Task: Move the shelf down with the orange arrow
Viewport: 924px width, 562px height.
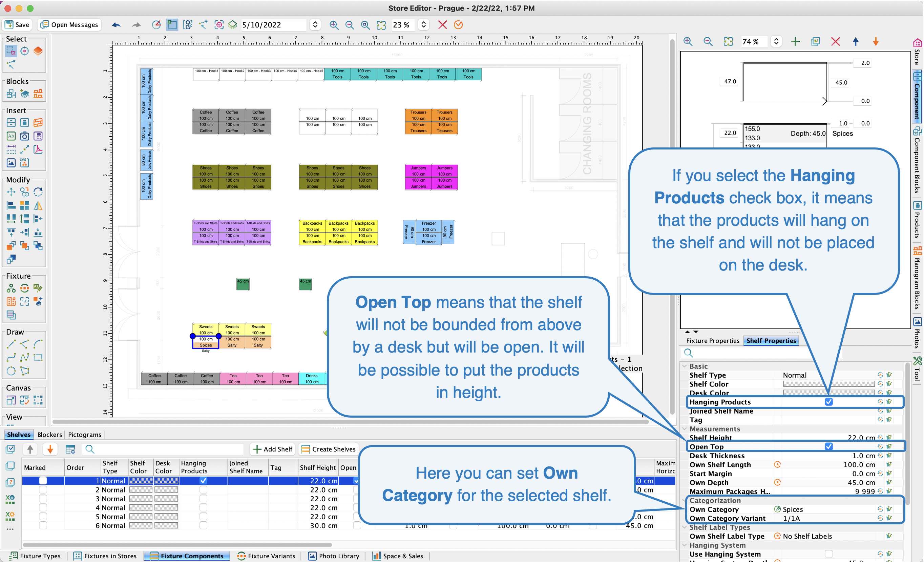Action: pyautogui.click(x=876, y=41)
